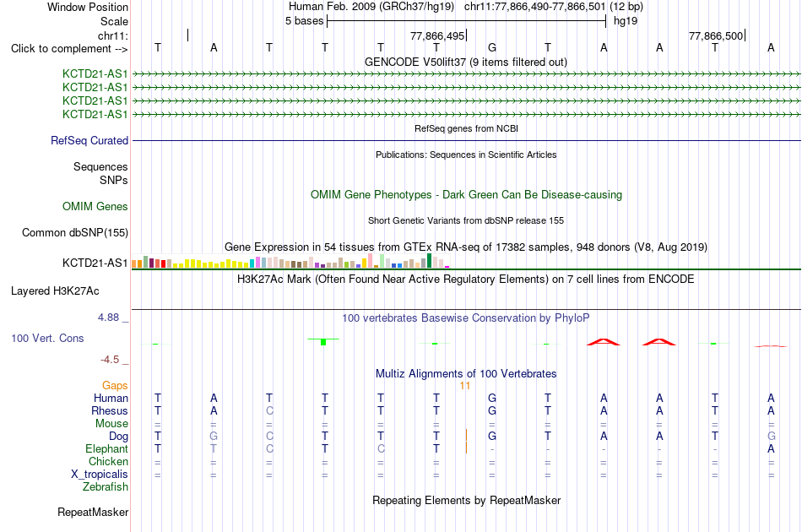The height and width of the screenshot is (532, 802).
Task: Click the grey C base in the Rhesus row
Action: 269,410
